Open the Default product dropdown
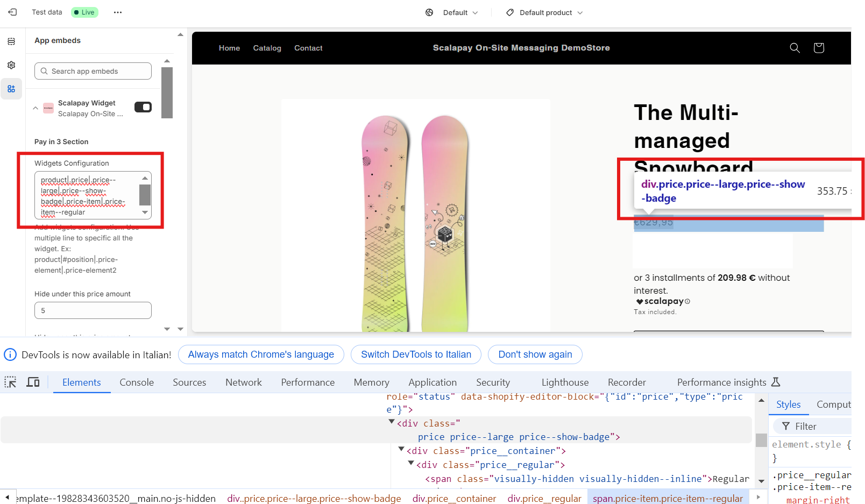The image size is (865, 504). click(551, 12)
